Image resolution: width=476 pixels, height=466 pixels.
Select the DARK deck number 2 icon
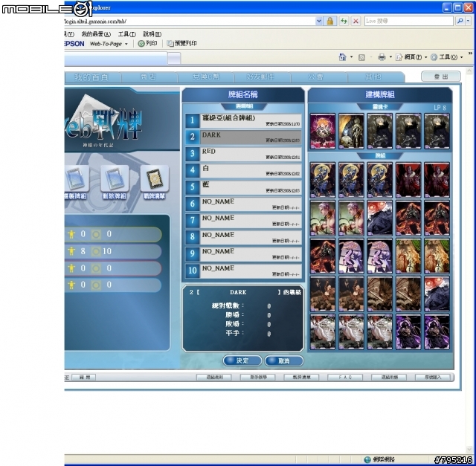[x=192, y=137]
